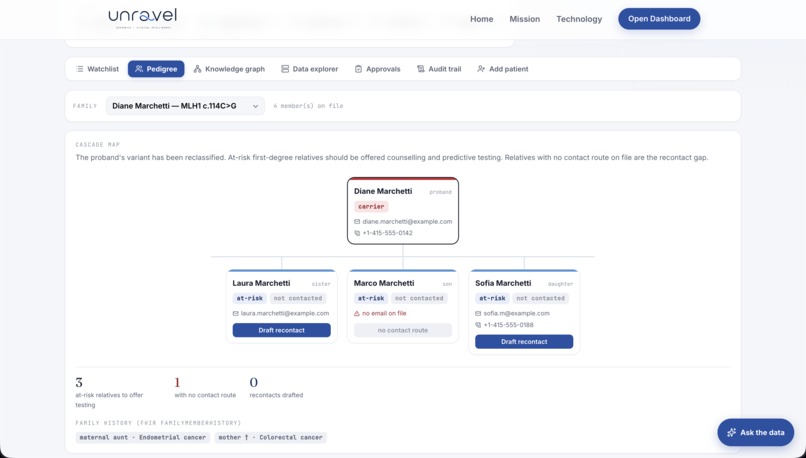Click the no email on file warning text
This screenshot has width=806, height=458.
(x=384, y=313)
